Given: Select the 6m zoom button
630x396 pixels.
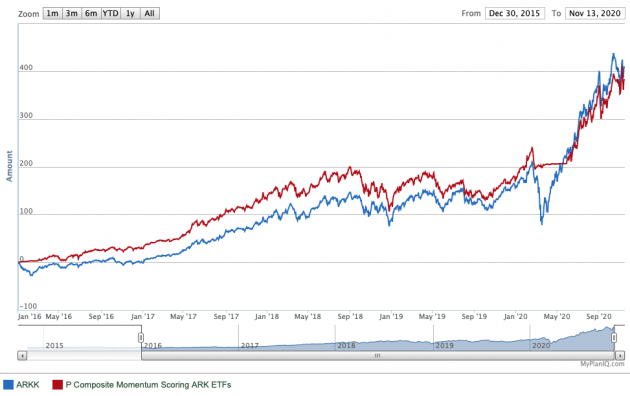Looking at the screenshot, I should pos(91,14).
